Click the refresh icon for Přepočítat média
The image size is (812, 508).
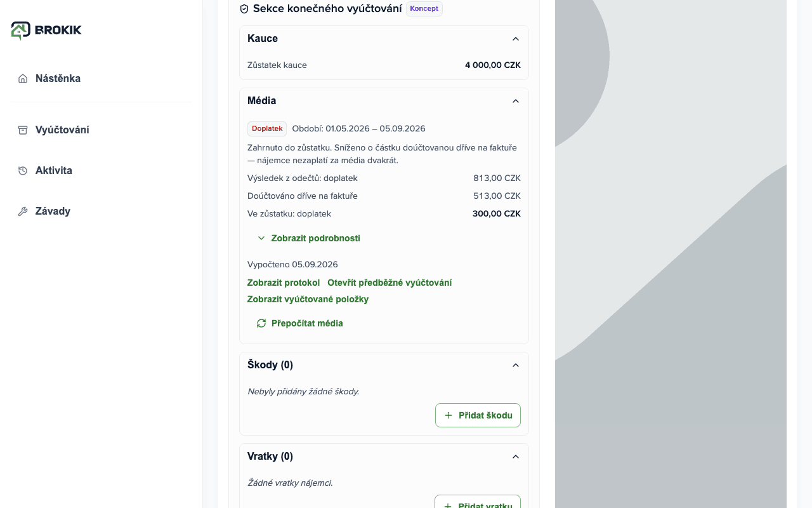(x=261, y=323)
